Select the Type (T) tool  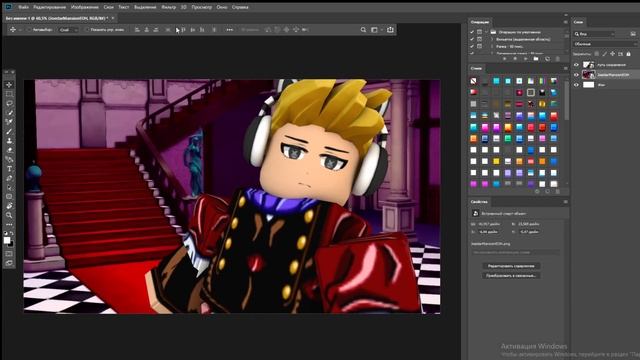click(x=9, y=169)
